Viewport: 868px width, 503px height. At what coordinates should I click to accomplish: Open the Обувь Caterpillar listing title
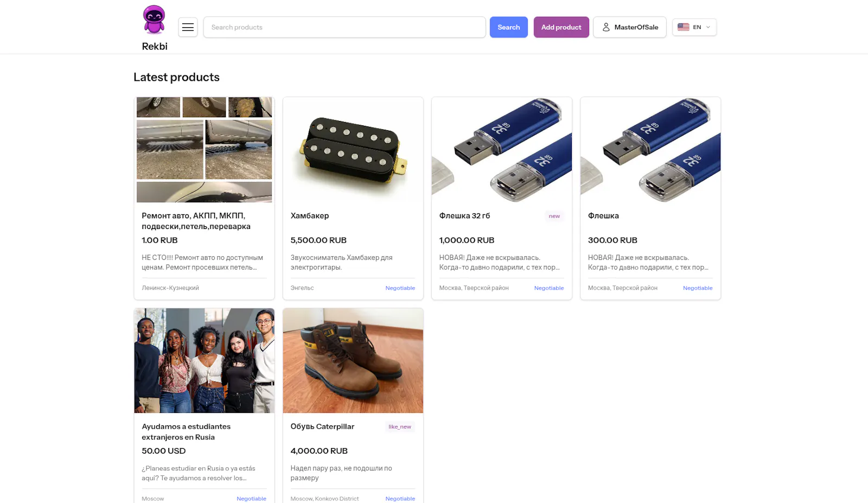(x=322, y=426)
